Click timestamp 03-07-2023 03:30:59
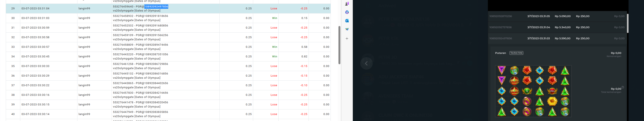The width and height of the screenshot is (644, 121). tap(35, 28)
